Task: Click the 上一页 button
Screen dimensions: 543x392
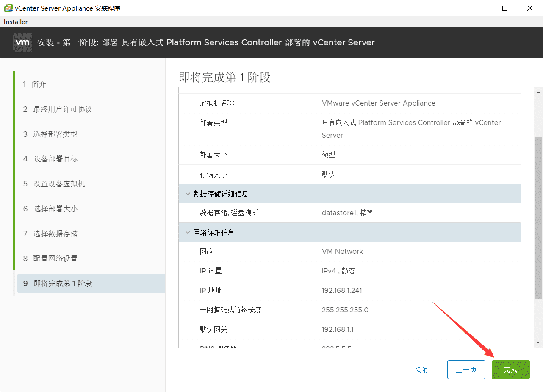Action: [466, 370]
